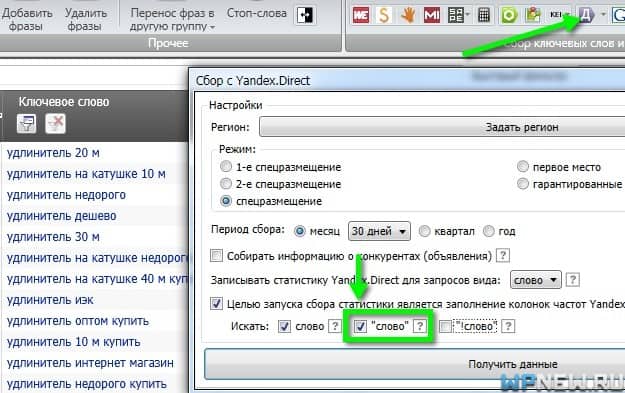The image size is (625, 393).
Task: Click the G icon after the Д dropdown
Action: click(x=619, y=15)
